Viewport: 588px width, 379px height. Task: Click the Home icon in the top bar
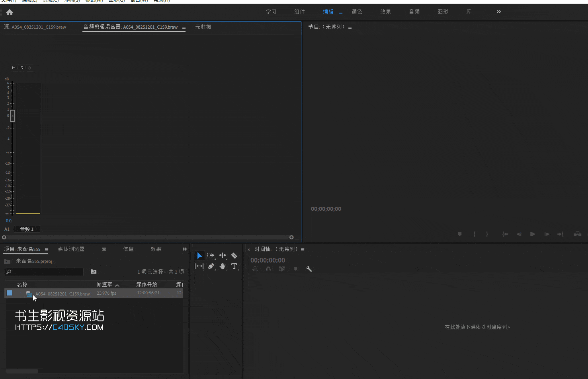(9, 12)
